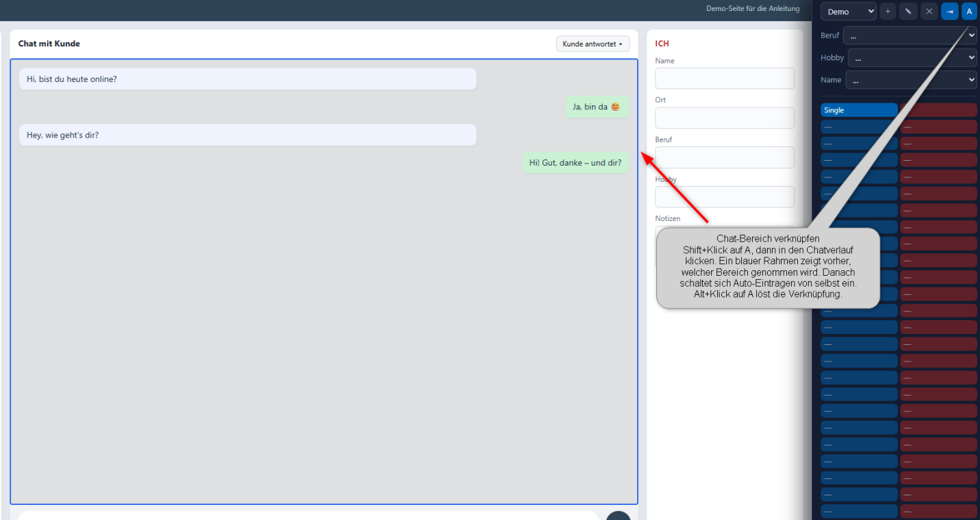
Task: Click "Demo-Seite für die Anleitung" header text
Action: 753,9
